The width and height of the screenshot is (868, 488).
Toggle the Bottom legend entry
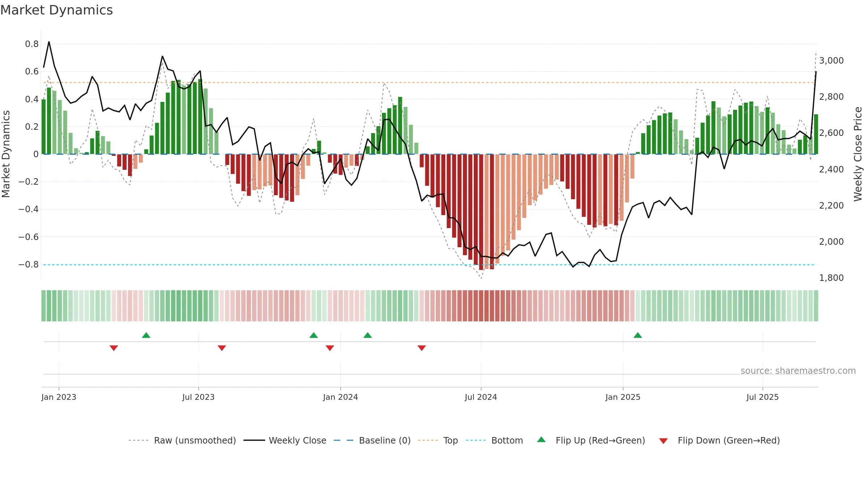(494, 440)
